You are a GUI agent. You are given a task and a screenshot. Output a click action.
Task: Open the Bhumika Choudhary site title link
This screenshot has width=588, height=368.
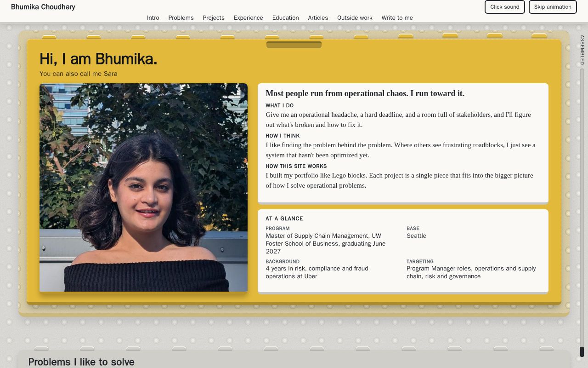(x=43, y=7)
